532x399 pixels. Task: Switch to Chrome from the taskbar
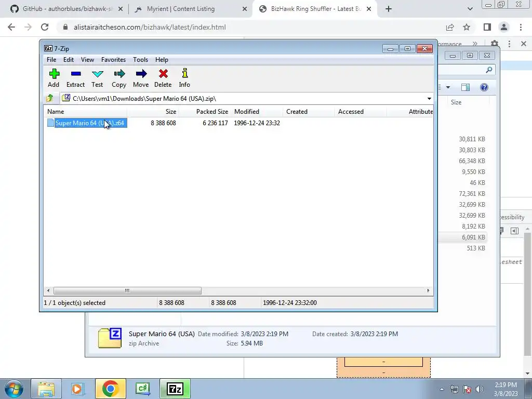(x=110, y=389)
